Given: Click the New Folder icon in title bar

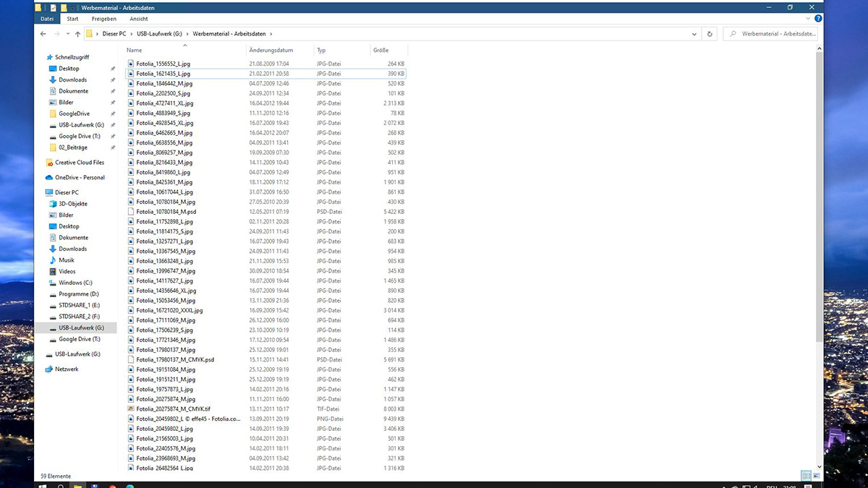Looking at the screenshot, I should point(64,7).
